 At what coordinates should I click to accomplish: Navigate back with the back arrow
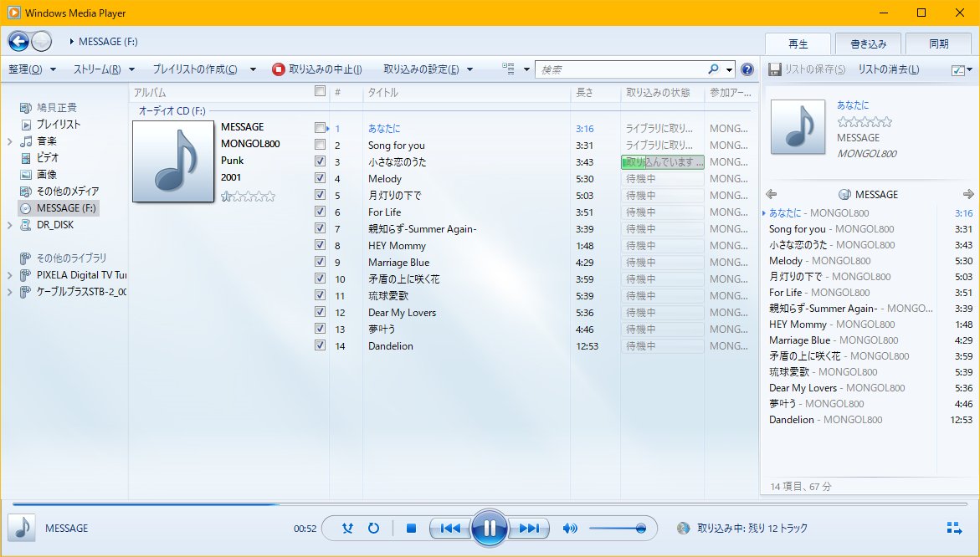[18, 40]
